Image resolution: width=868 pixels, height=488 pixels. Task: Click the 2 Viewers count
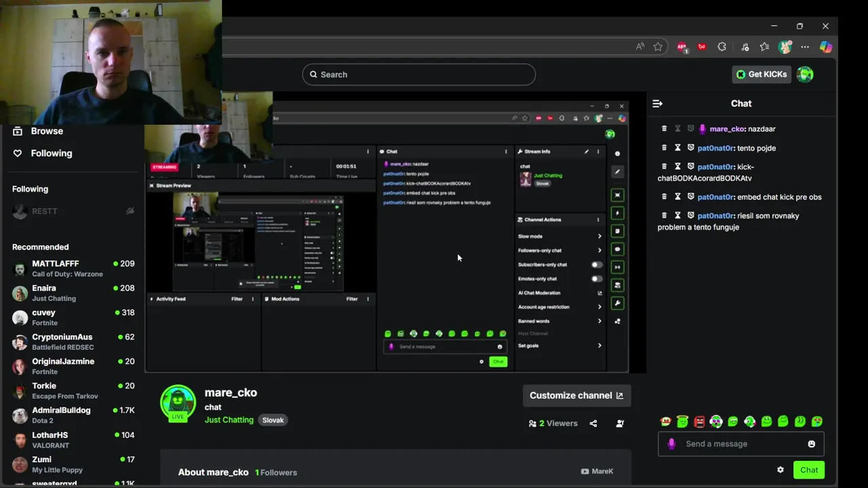pos(553,424)
